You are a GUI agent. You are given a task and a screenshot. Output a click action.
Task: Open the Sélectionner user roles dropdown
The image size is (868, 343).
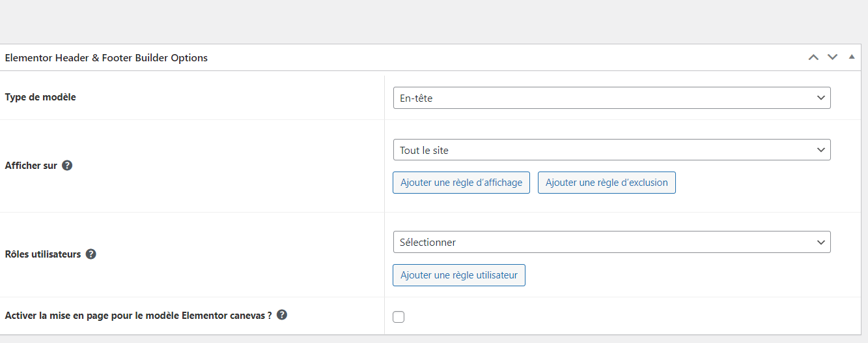tap(611, 242)
